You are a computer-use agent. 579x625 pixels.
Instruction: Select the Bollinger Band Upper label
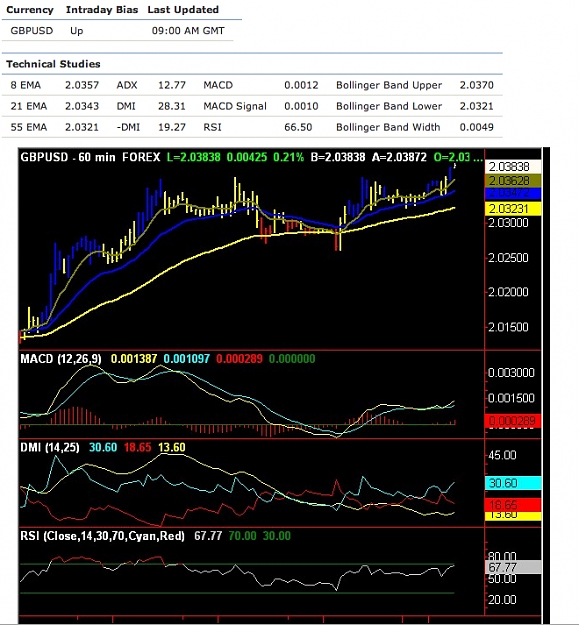(x=389, y=85)
